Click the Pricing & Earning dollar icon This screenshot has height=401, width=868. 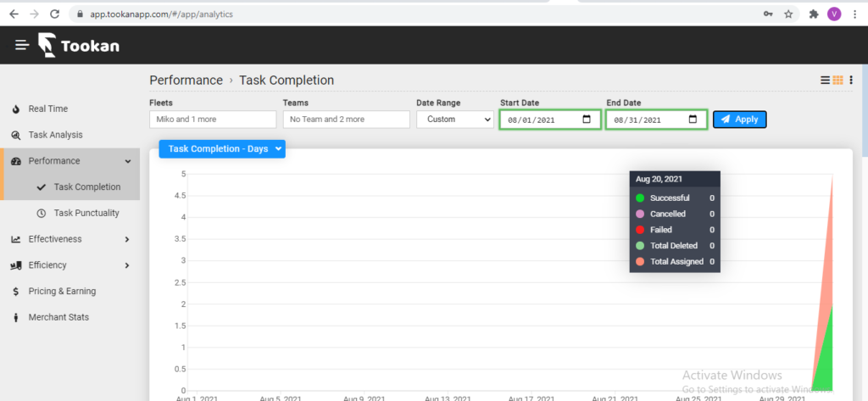pyautogui.click(x=16, y=292)
